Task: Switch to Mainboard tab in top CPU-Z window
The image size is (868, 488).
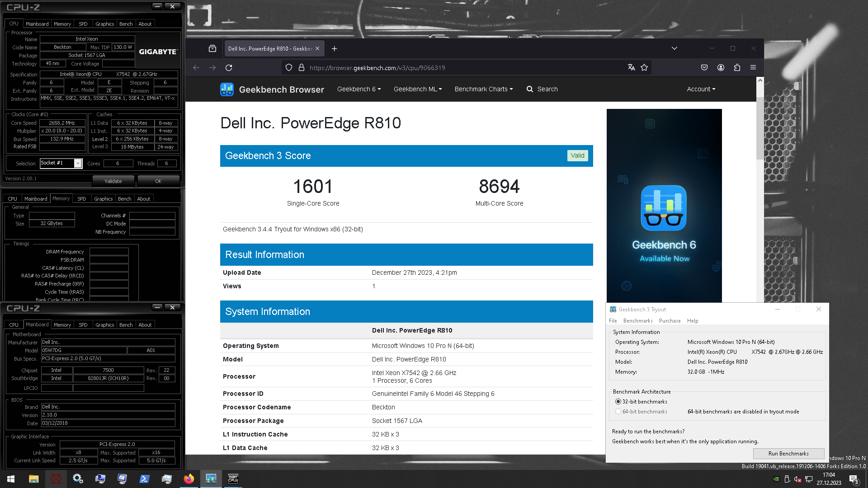Action: click(x=37, y=24)
